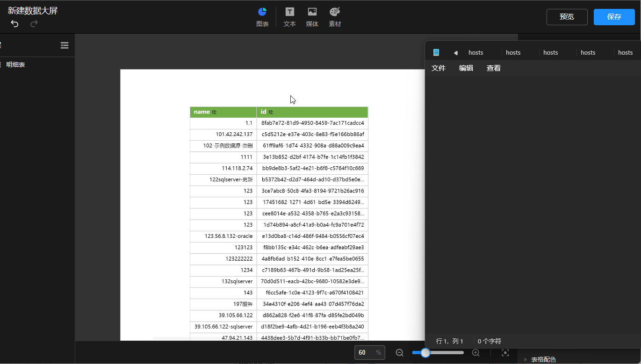
Task: Click the undo arrow icon
Action: [14, 23]
